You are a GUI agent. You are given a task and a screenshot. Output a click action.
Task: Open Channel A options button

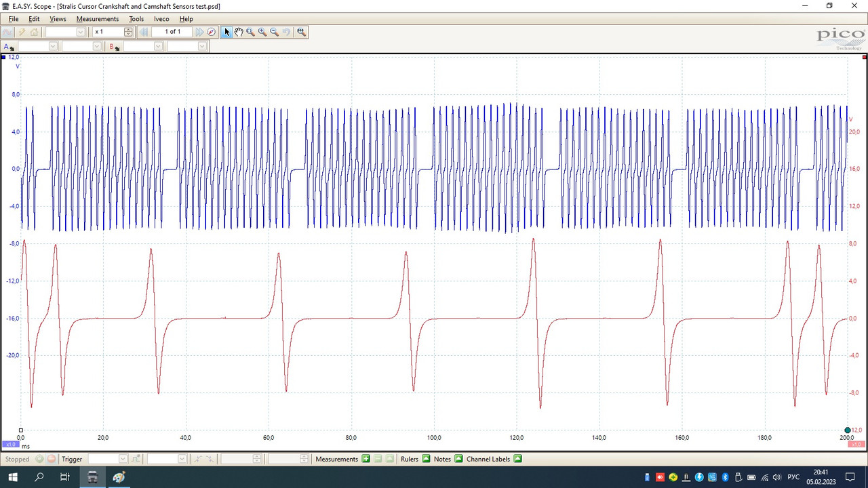coord(9,46)
